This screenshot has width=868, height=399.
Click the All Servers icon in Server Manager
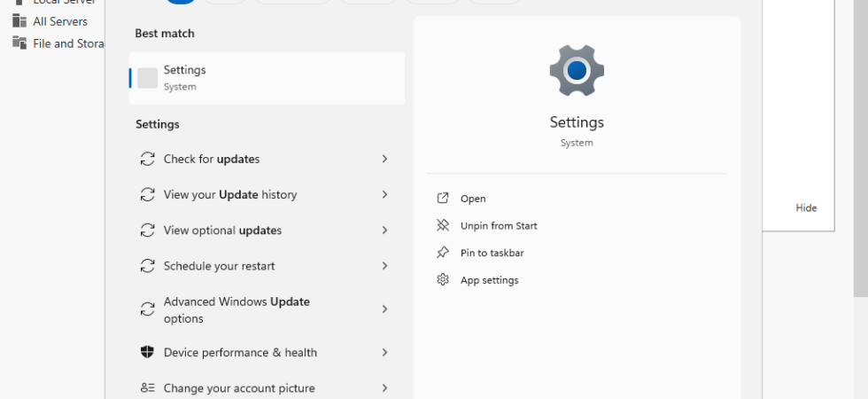19,21
